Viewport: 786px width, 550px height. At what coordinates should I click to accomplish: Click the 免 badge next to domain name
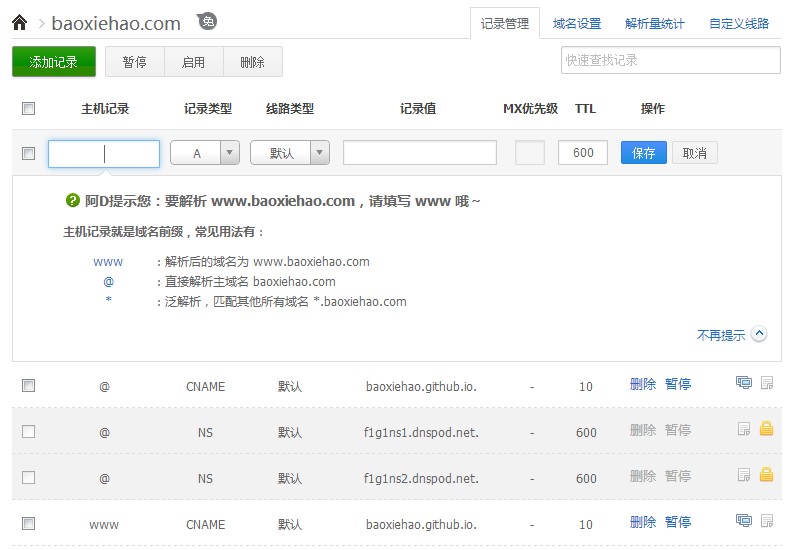click(x=207, y=21)
